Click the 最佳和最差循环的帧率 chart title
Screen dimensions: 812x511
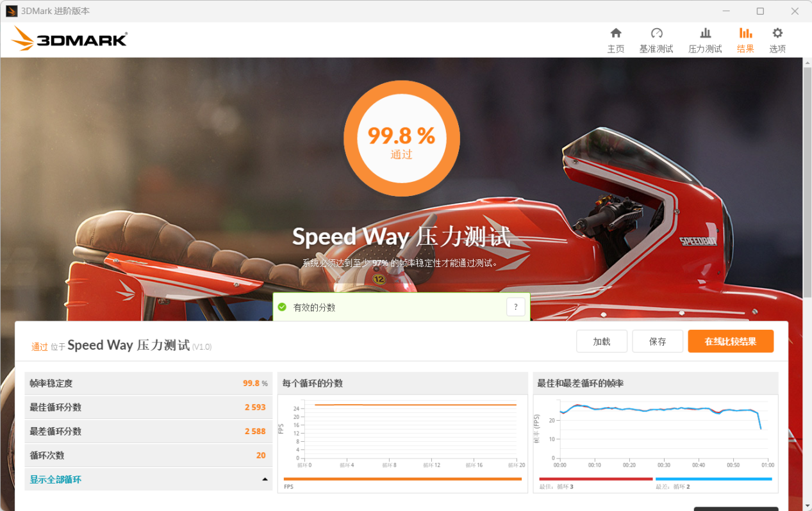tap(581, 383)
